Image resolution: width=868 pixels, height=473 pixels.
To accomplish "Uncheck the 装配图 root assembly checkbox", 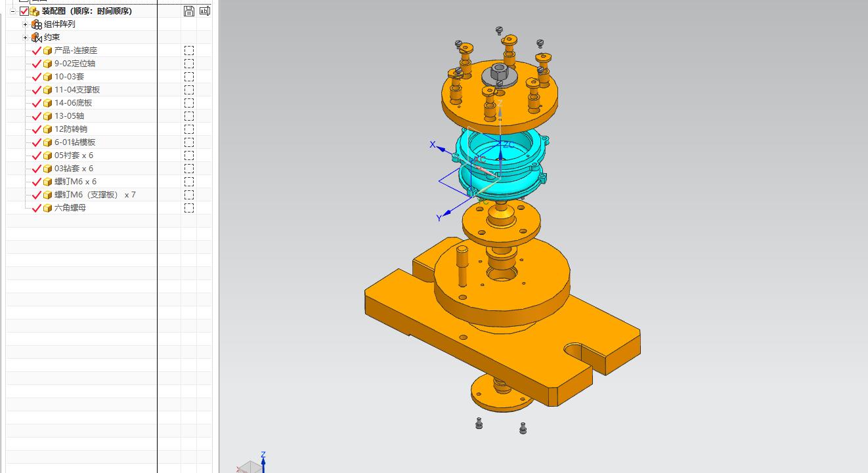I will [x=24, y=11].
